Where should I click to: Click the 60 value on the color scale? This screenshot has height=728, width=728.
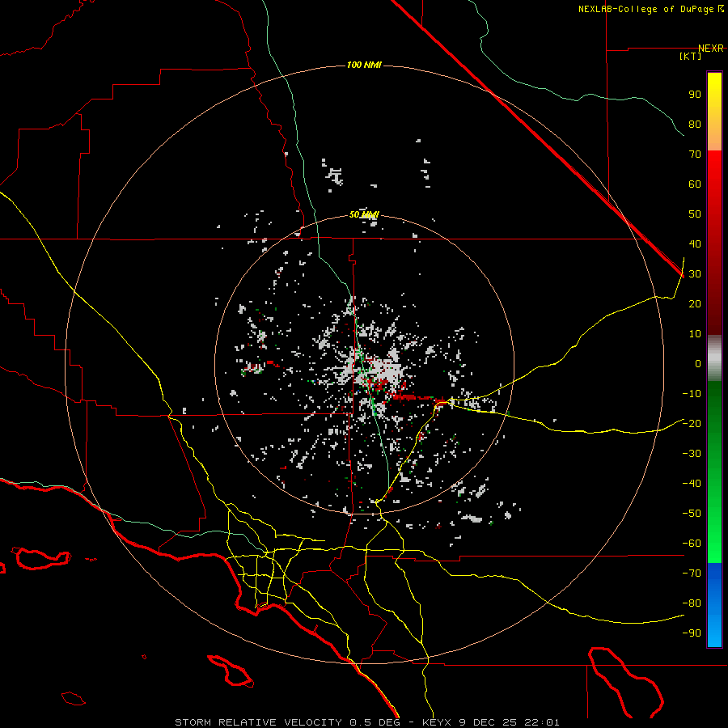[x=695, y=184]
